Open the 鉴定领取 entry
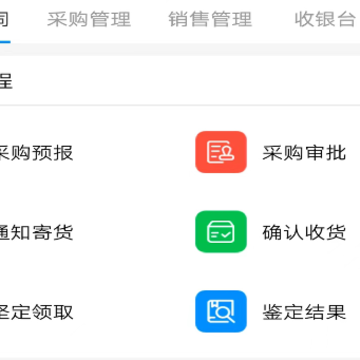The image size is (360, 360). tap(36, 312)
